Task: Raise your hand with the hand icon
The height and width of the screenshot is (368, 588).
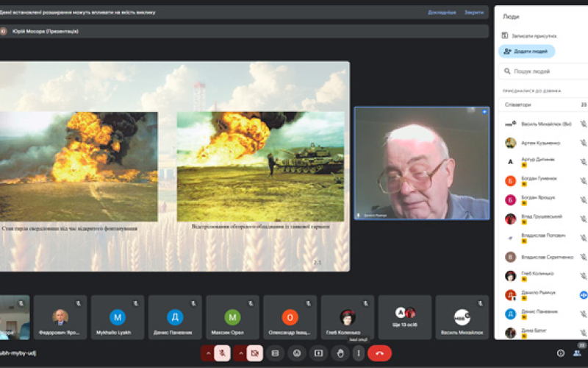Action: click(340, 353)
